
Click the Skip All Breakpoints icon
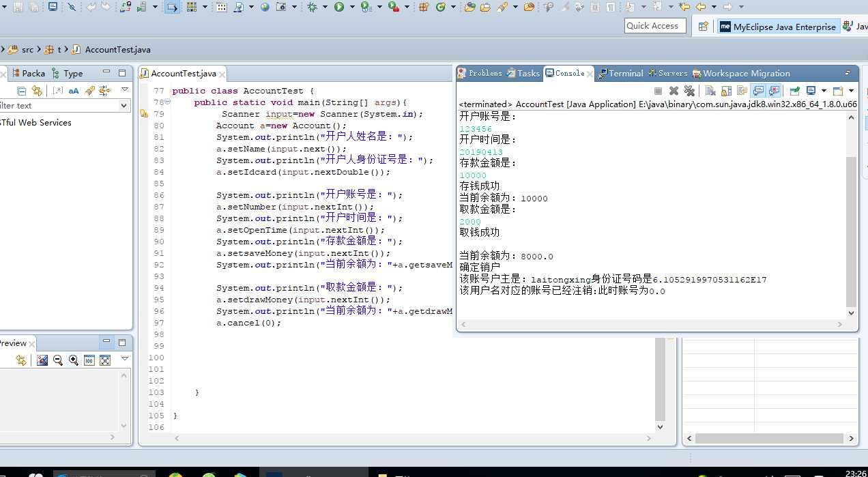[72, 7]
